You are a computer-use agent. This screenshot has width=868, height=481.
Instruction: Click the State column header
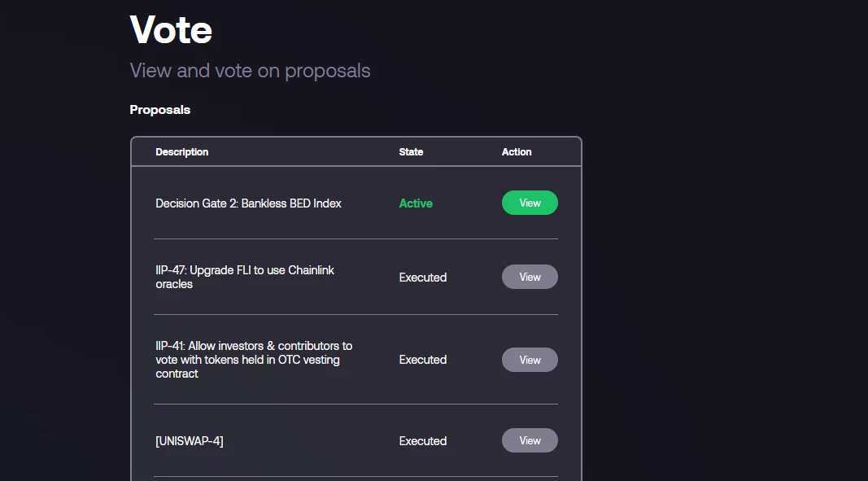[411, 152]
